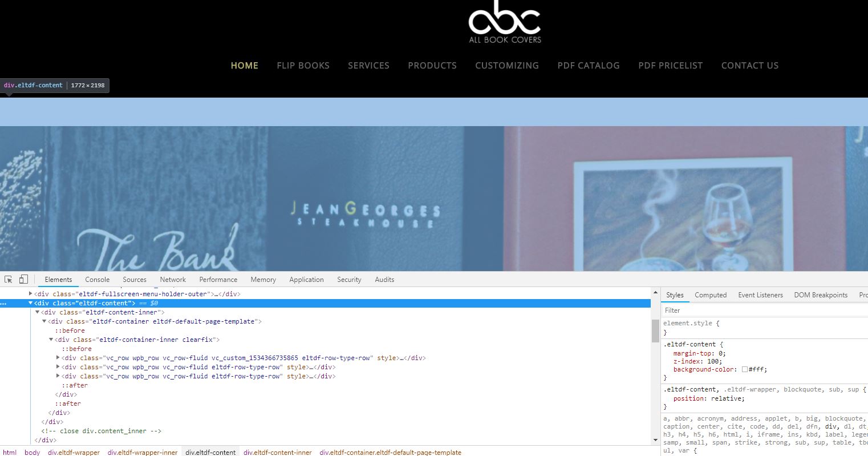Collapse the eltdf-container eltdf-default-page-template div
The image size is (868, 456).
[44, 321]
